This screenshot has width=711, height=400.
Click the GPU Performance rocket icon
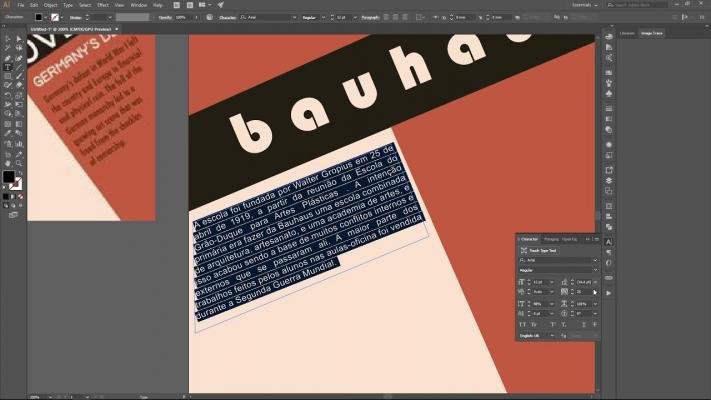220,5
